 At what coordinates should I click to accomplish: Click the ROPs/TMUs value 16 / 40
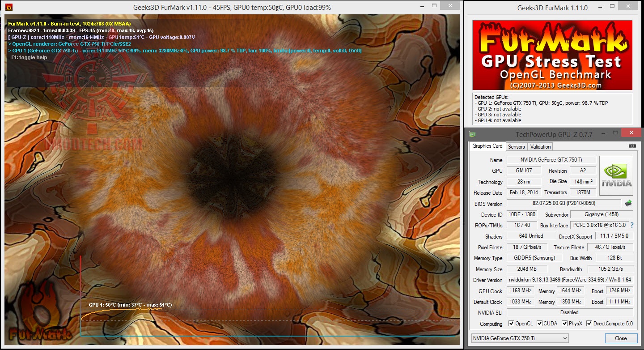(521, 225)
